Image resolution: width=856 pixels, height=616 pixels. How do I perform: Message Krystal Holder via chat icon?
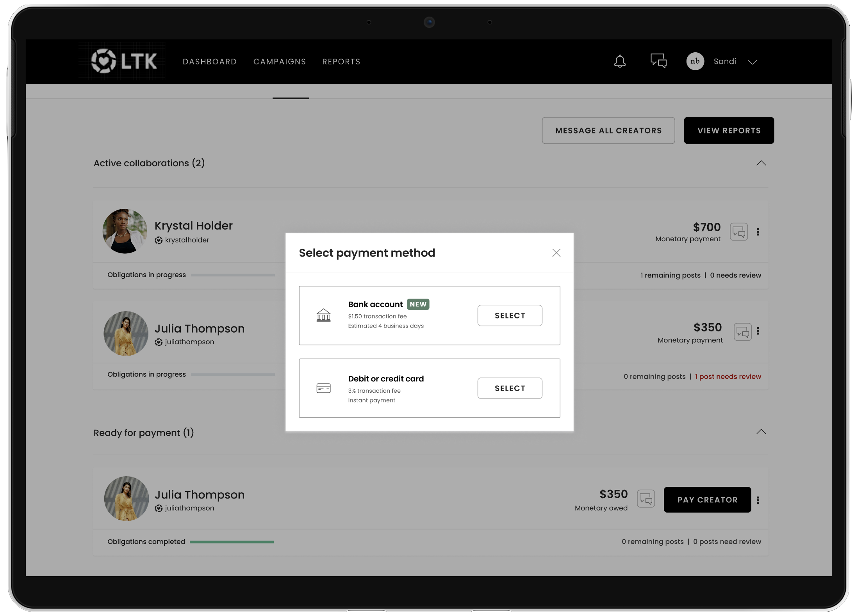point(738,232)
